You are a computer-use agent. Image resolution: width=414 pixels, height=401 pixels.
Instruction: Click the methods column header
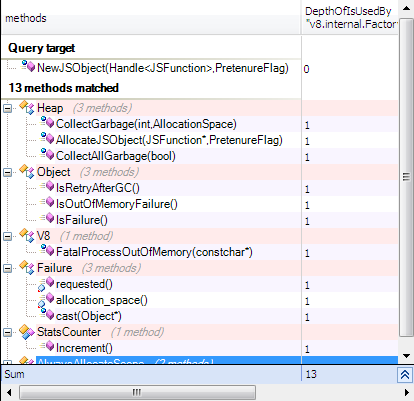[x=151, y=18]
